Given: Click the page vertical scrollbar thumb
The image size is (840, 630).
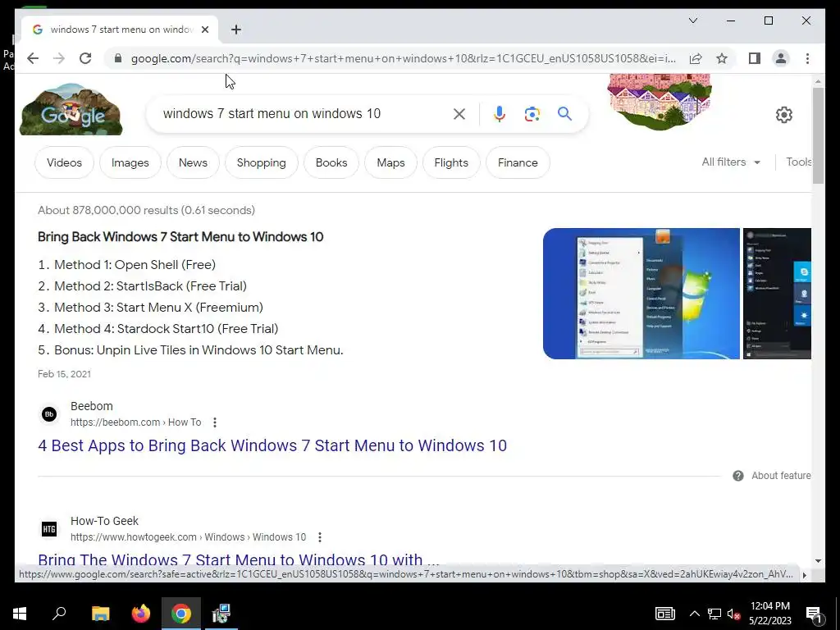Looking at the screenshot, I should click(x=818, y=135).
